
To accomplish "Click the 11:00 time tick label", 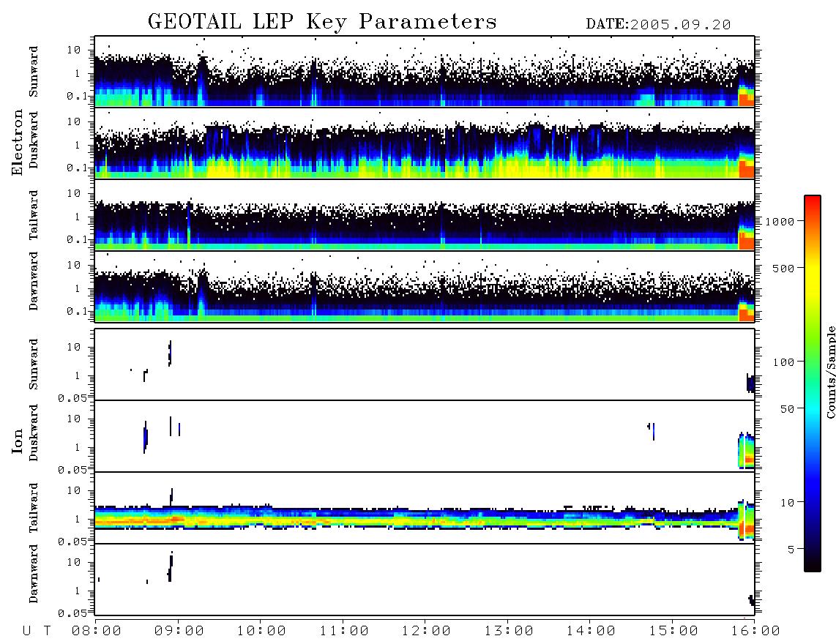I will (x=344, y=631).
